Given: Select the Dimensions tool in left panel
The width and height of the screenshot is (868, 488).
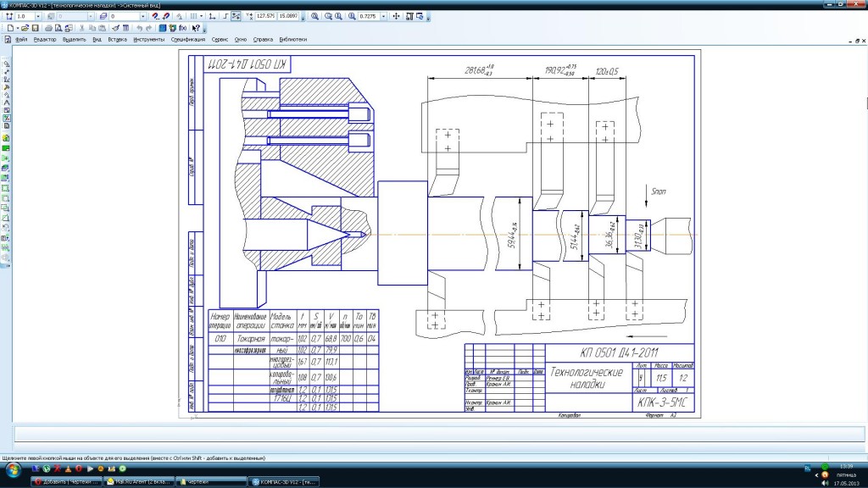Looking at the screenshot, I should [7, 71].
